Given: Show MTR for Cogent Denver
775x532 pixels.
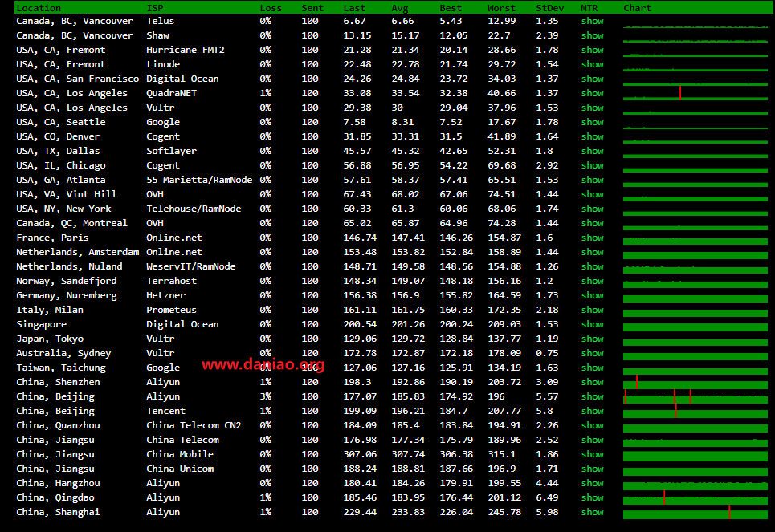Looking at the screenshot, I should (592, 137).
